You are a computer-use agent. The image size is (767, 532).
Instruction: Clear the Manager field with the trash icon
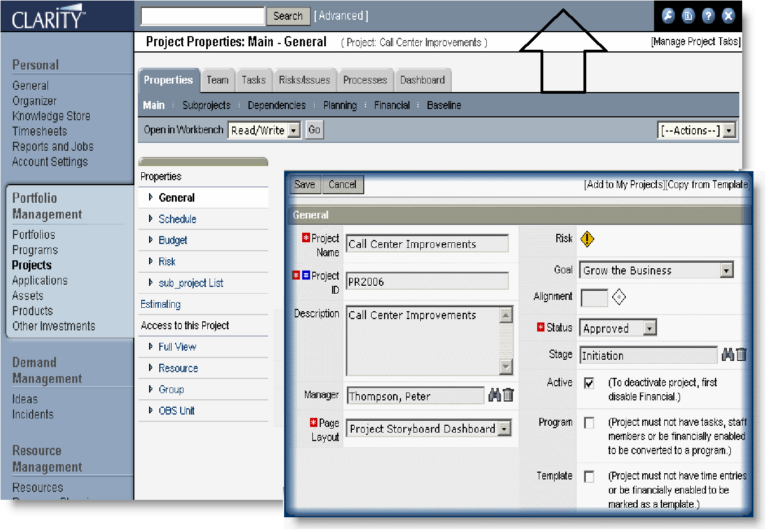[x=508, y=395]
